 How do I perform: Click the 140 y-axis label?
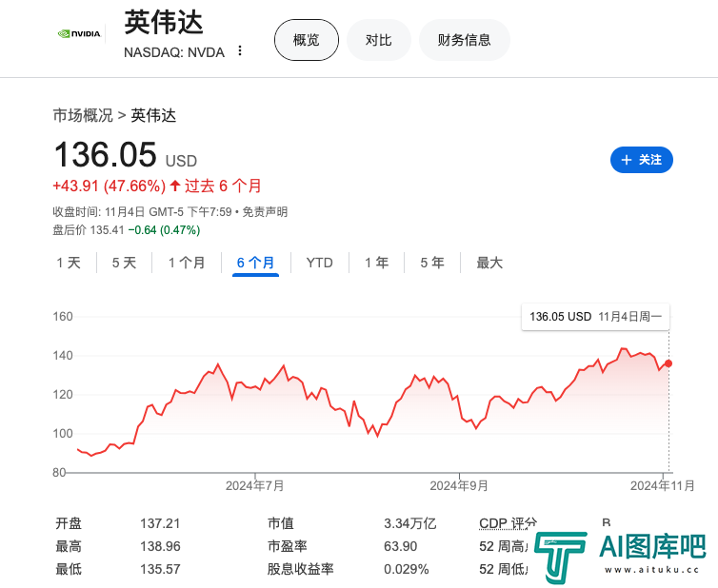tap(63, 356)
